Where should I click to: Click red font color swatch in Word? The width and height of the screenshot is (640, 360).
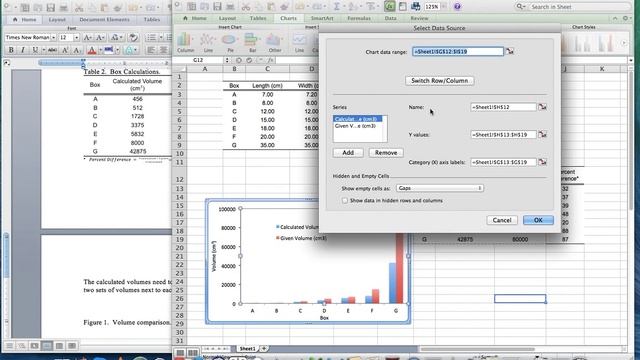92,50
